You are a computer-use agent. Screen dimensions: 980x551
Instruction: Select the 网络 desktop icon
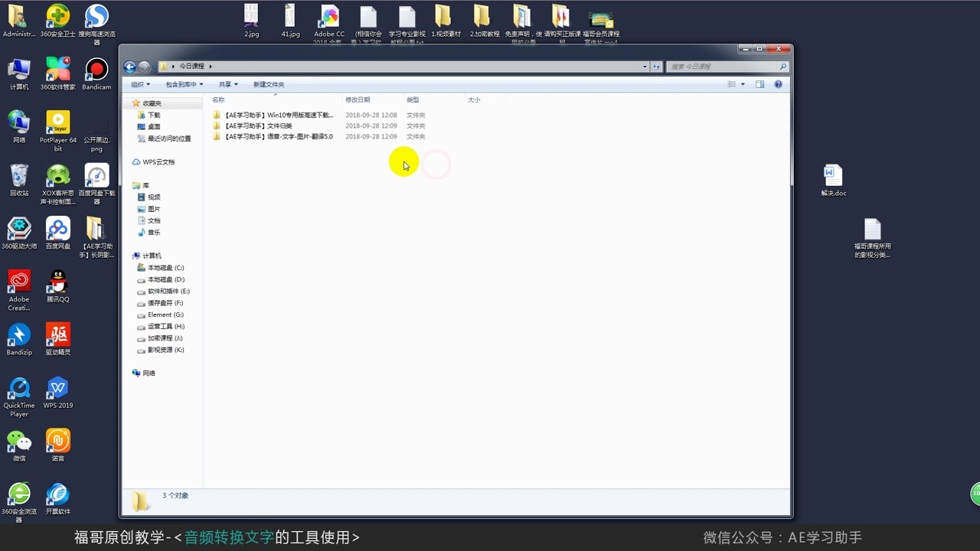(x=19, y=127)
